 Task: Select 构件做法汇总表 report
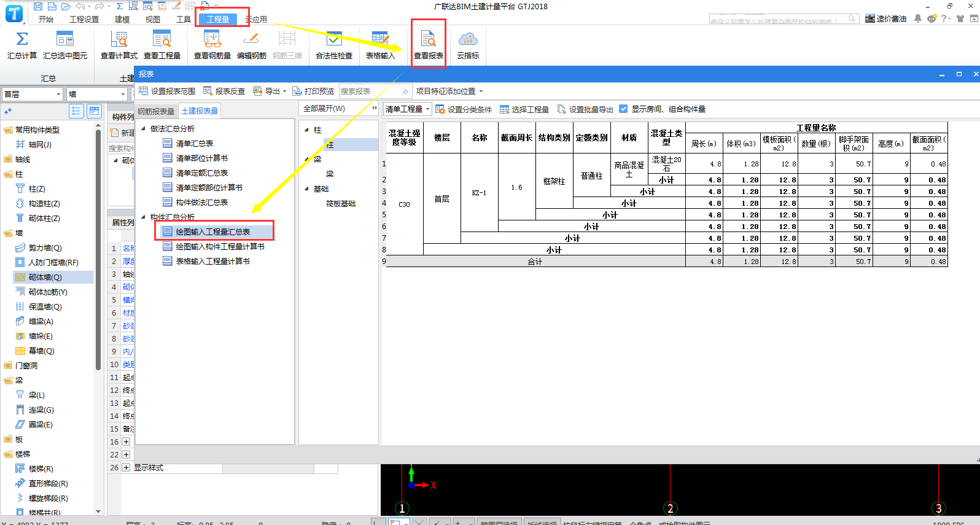point(201,202)
